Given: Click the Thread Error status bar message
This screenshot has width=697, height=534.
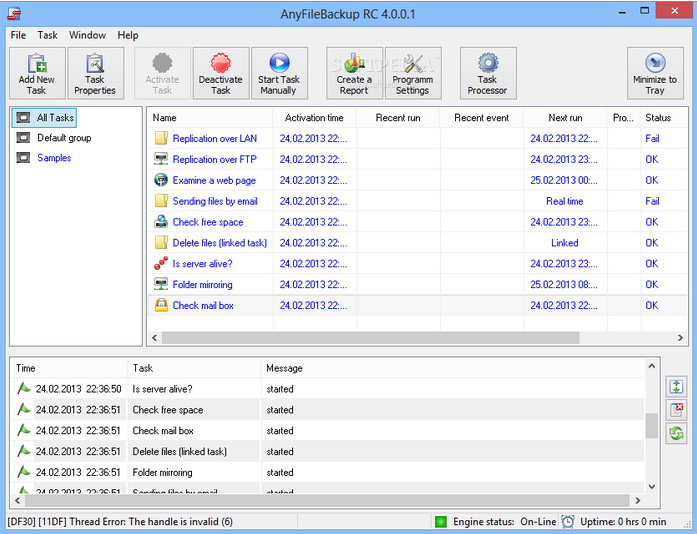Looking at the screenshot, I should pos(120,522).
